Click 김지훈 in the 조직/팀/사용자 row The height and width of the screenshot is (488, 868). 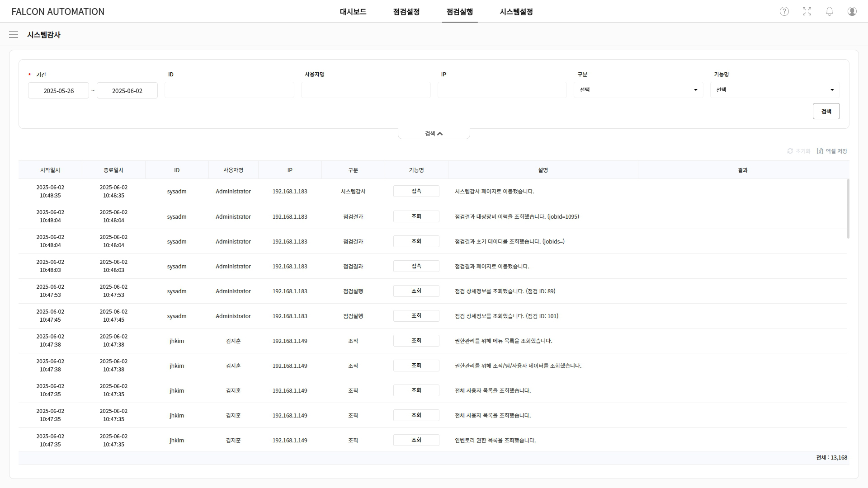(233, 366)
